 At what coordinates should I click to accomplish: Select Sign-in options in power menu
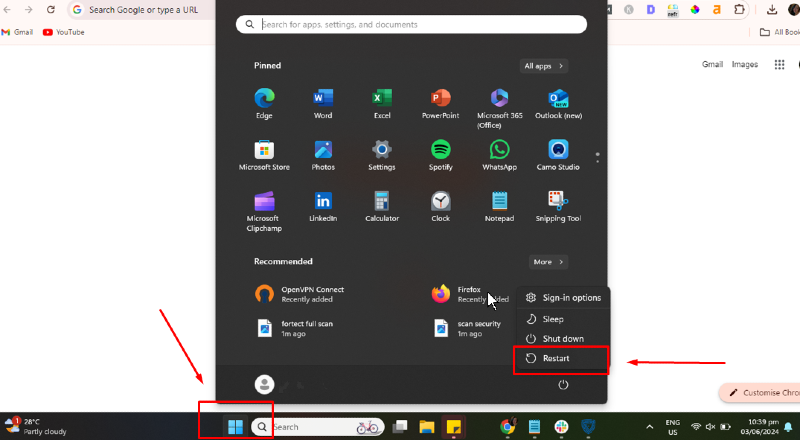point(563,298)
